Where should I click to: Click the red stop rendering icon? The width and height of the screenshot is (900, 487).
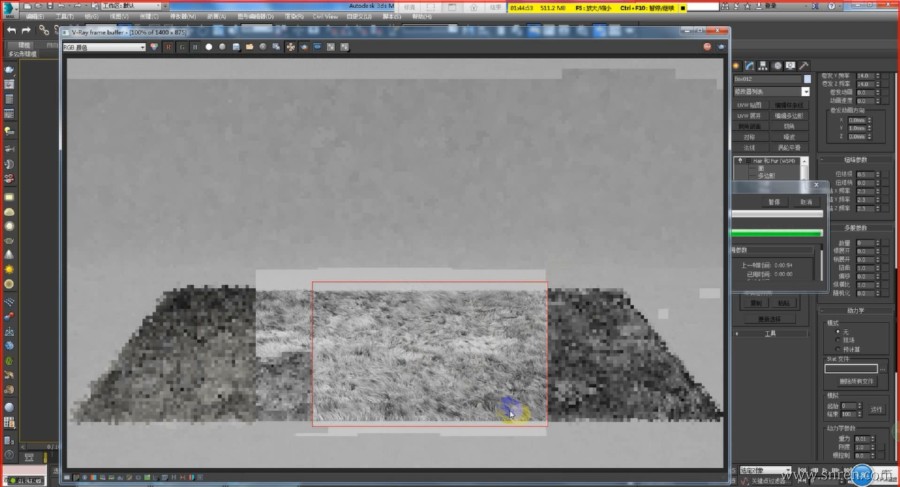pyautogui.click(x=706, y=47)
